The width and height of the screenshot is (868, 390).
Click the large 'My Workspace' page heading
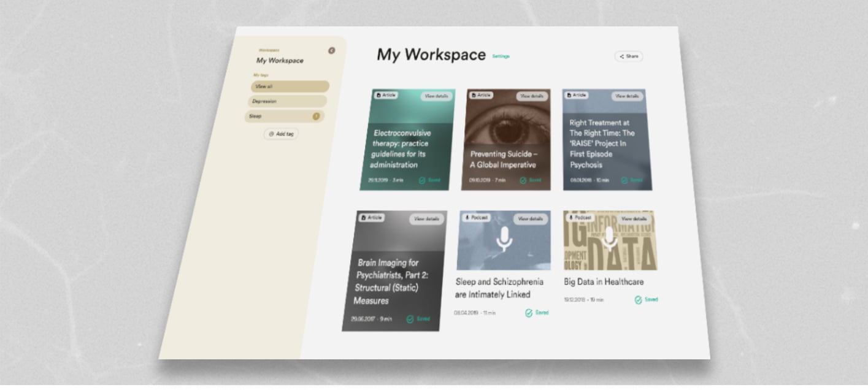(x=431, y=55)
